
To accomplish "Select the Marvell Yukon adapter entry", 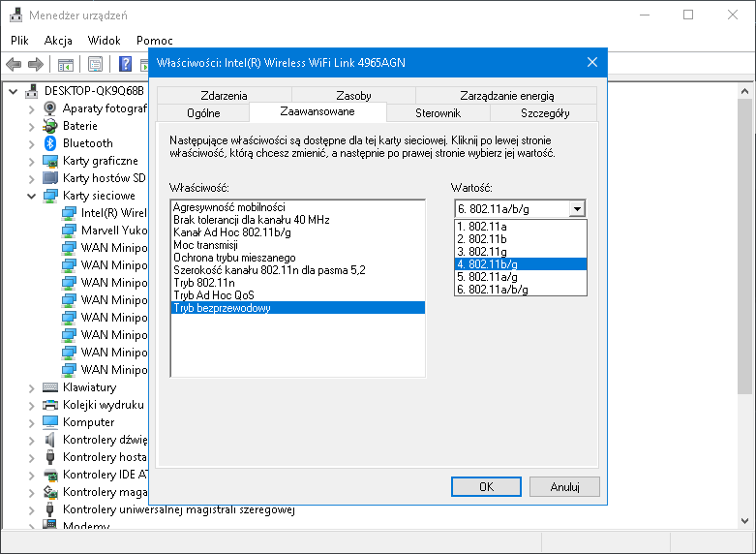I will coord(114,231).
